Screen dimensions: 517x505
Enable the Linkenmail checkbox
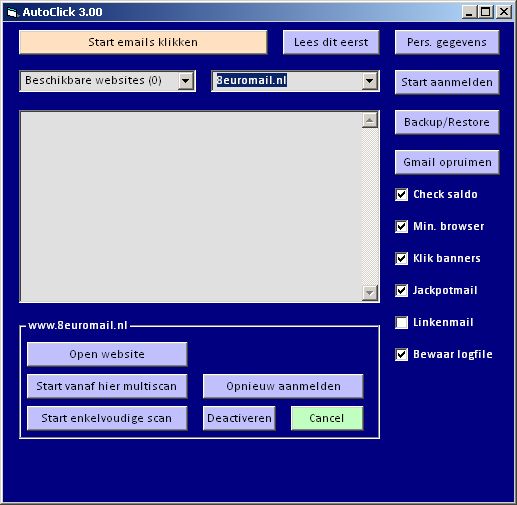click(401, 322)
